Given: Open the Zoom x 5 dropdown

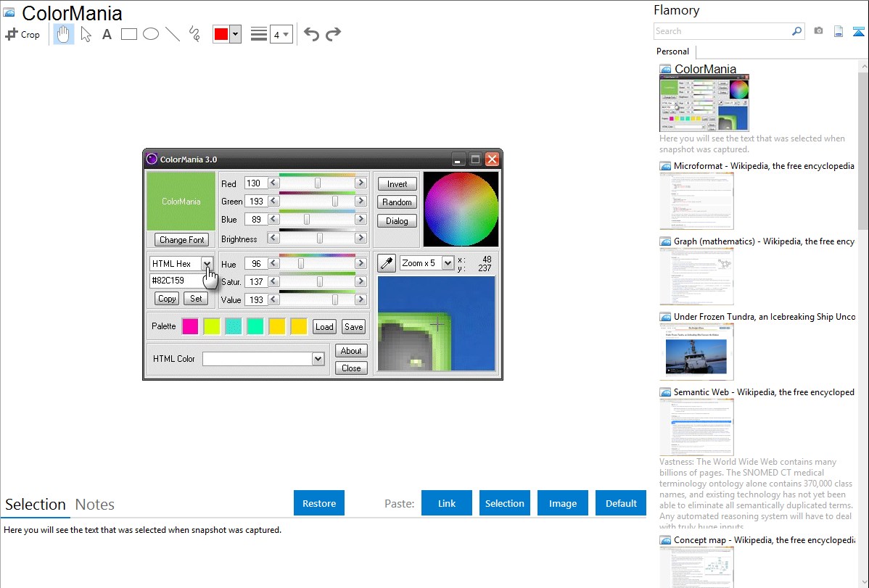Looking at the screenshot, I should [448, 263].
